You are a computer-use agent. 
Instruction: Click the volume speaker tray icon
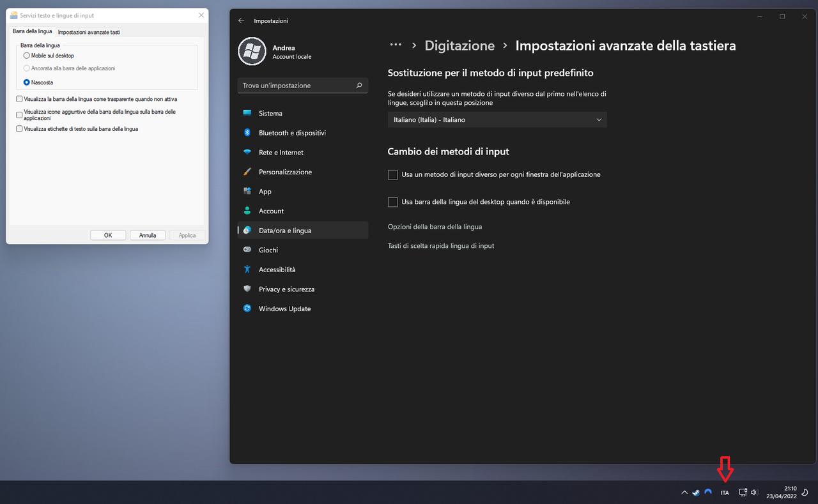(754, 493)
